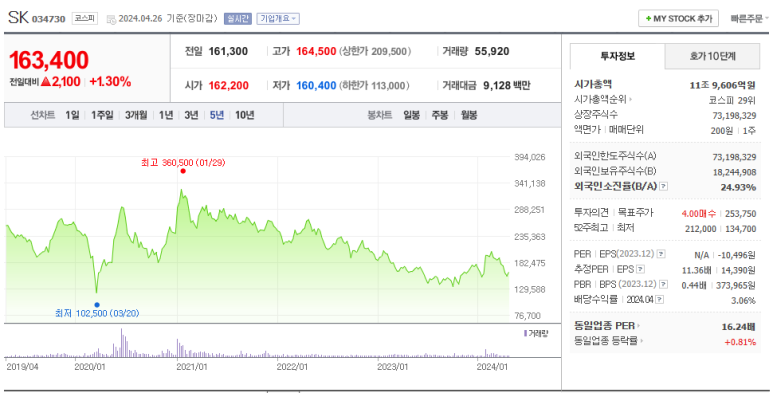Switch to the 호가10단계 tab
Viewport: 773px width, 393px height.
712,56
